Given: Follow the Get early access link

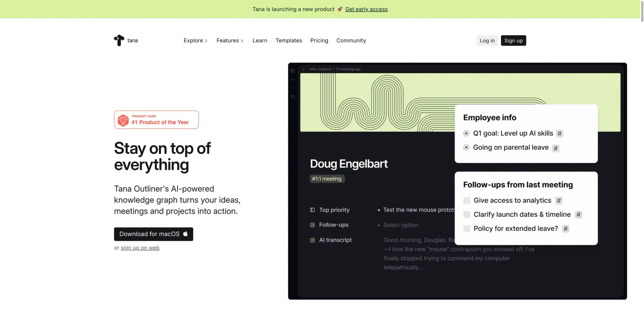Looking at the screenshot, I should (366, 9).
